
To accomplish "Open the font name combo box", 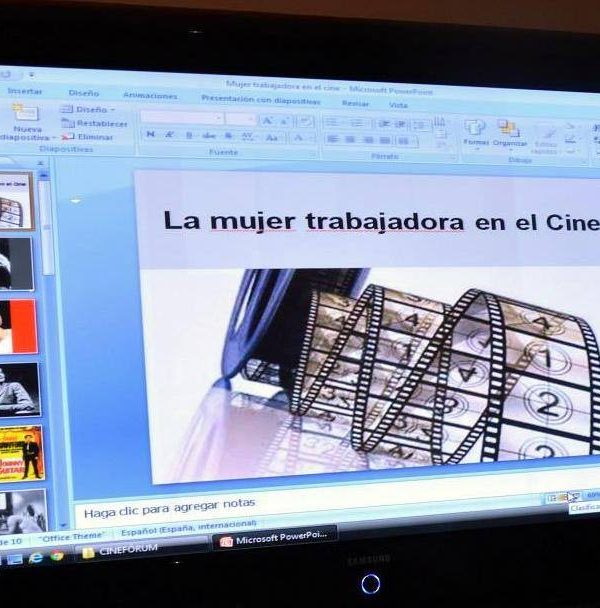I will click(182, 117).
